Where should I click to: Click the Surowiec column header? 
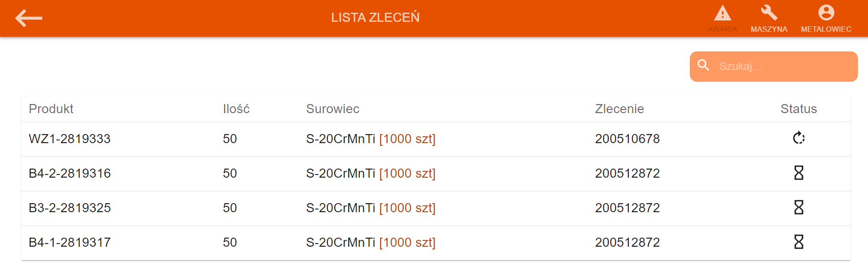[x=332, y=109]
